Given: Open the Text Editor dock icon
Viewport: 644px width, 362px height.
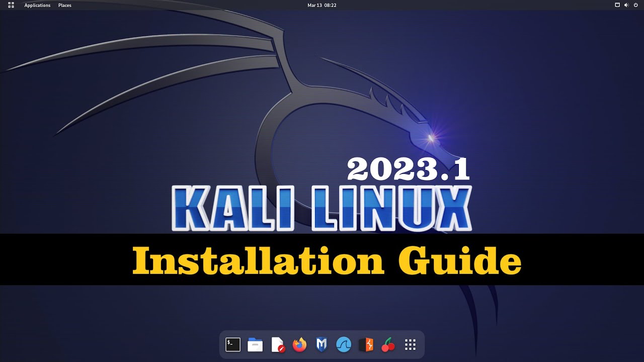Looking at the screenshot, I should [278, 344].
